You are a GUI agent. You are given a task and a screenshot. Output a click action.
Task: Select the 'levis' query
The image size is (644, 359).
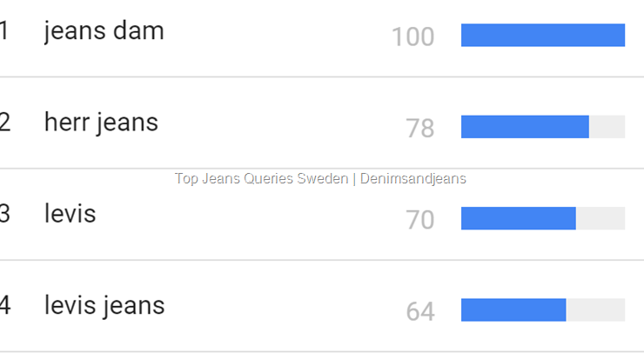pyautogui.click(x=70, y=214)
